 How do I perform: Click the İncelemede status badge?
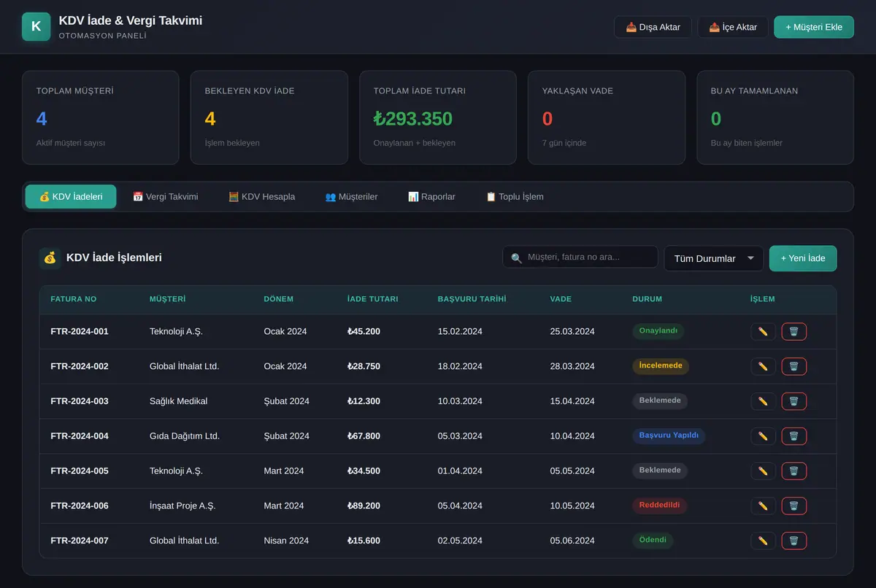pos(661,365)
